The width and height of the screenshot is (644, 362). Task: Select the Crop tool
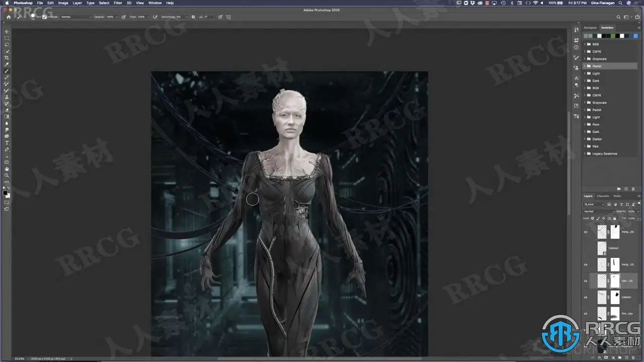[7, 58]
